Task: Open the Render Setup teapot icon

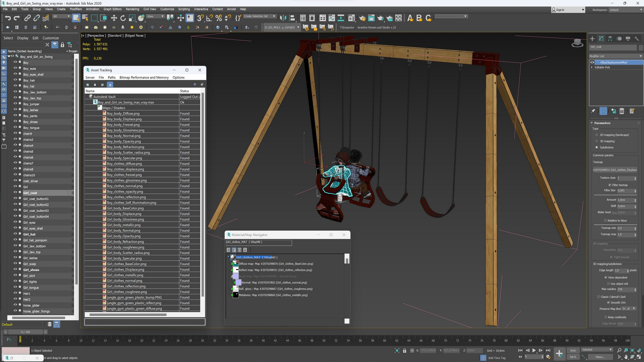Action: point(362,18)
